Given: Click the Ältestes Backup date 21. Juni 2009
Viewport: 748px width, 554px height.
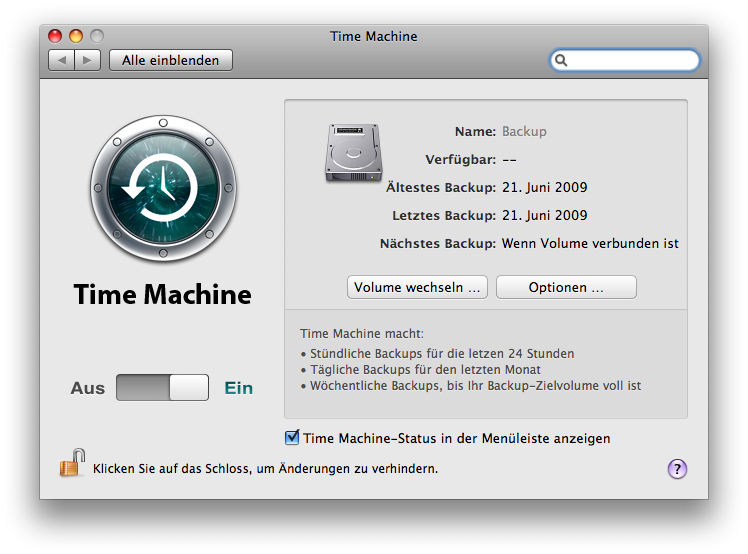Looking at the screenshot, I should pyautogui.click(x=545, y=187).
